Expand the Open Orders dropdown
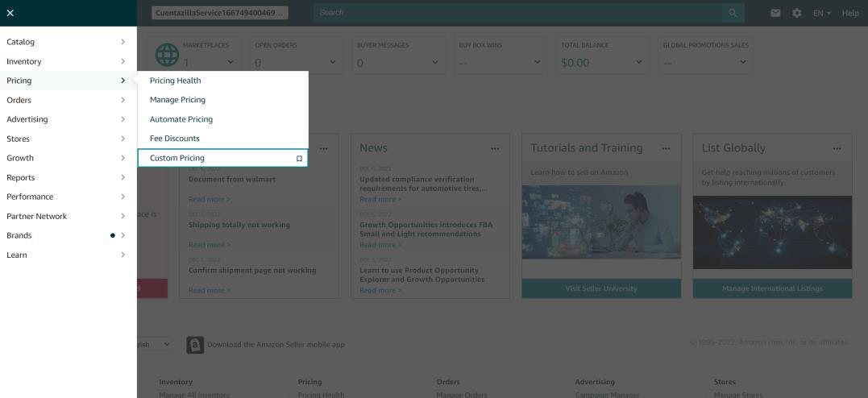This screenshot has width=868, height=398. (x=333, y=62)
